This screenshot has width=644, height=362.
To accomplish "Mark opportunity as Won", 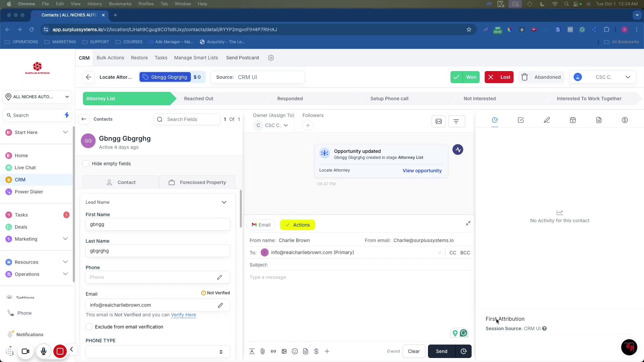I will coord(465,77).
